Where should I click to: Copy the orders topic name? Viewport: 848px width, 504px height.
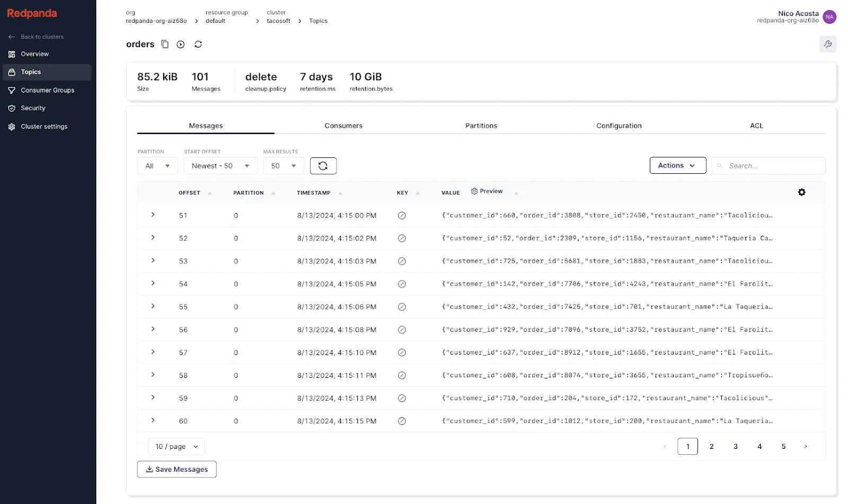click(x=165, y=44)
